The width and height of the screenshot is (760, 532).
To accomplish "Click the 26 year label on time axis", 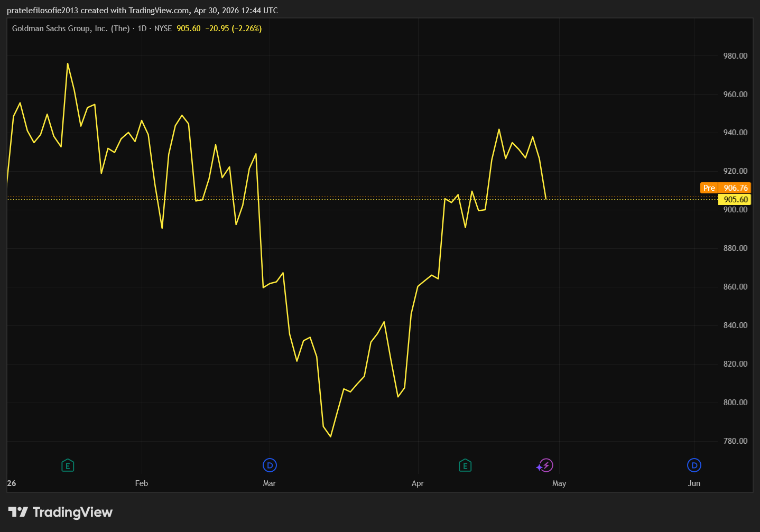I will [12, 483].
